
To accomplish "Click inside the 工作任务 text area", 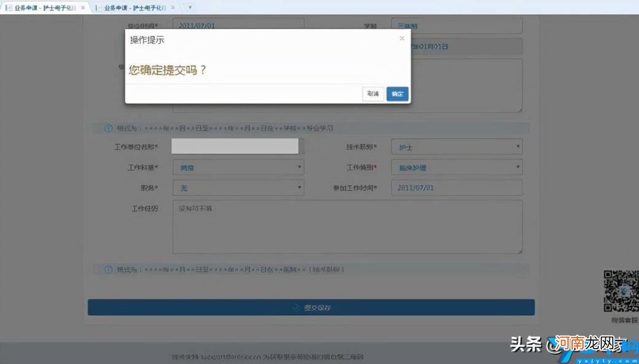I will tap(347, 226).
